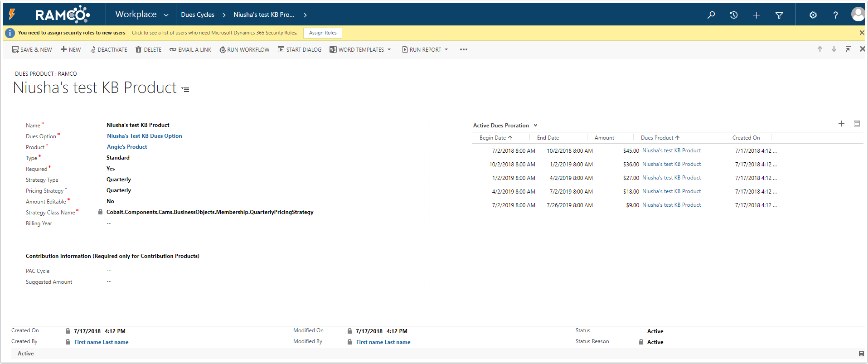Select the $45.00 amount cell

tap(631, 151)
